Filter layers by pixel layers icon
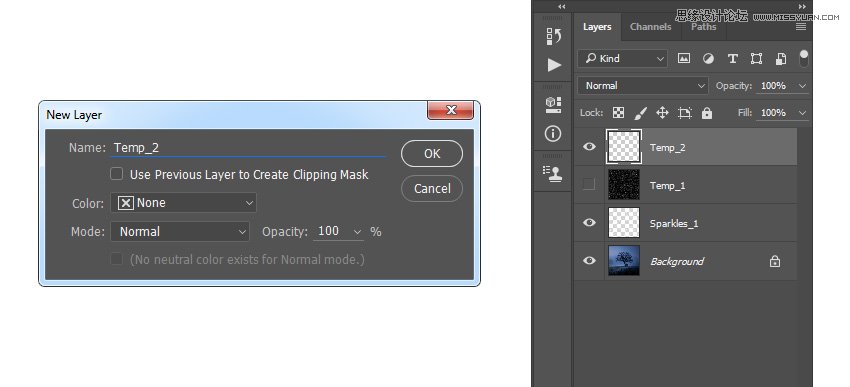The height and width of the screenshot is (387, 850). (684, 59)
